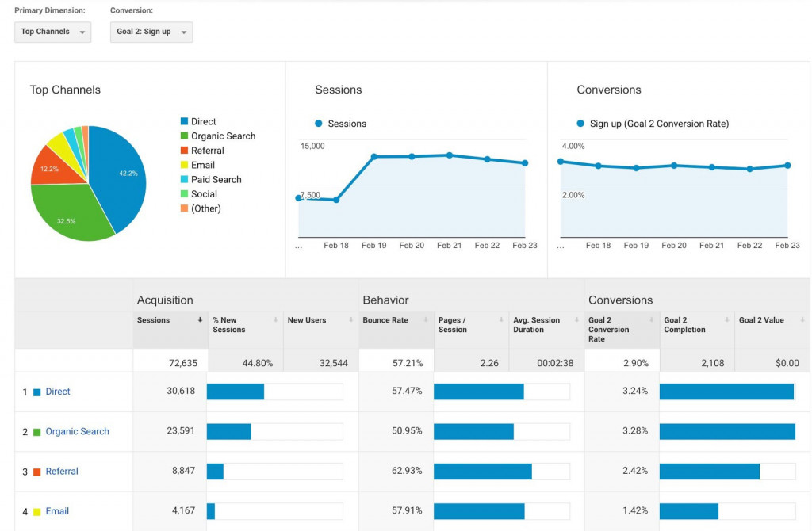Screen dimensions: 812x531
Task: Open the Direct channel report link
Action: (x=57, y=391)
